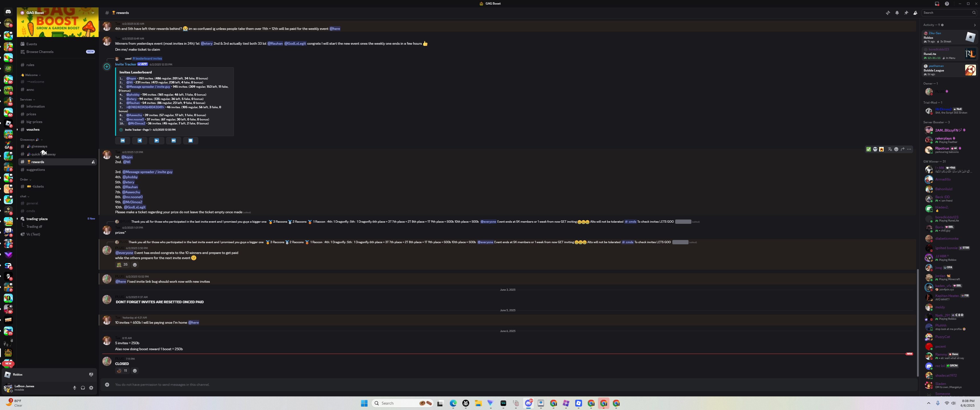Open the Threads icon in channel header
The image size is (980, 410).
coord(887,13)
